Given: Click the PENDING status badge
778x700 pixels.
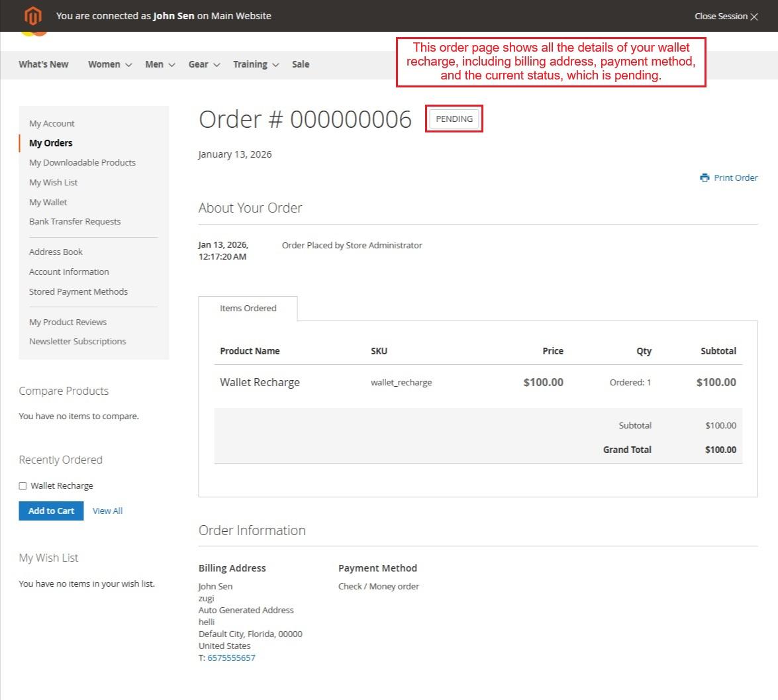Looking at the screenshot, I should coord(454,119).
